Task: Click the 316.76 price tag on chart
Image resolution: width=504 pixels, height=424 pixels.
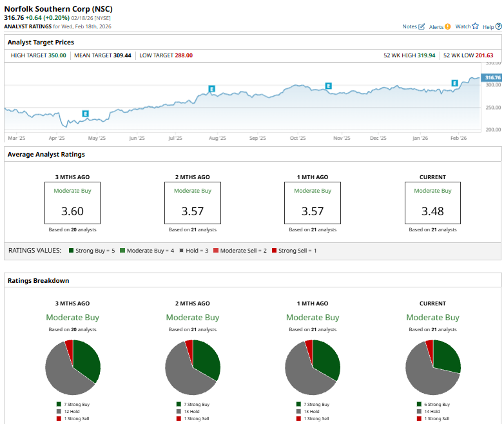Action: coord(492,77)
